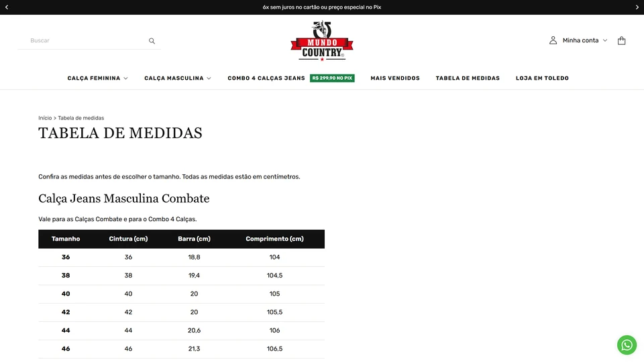The width and height of the screenshot is (644, 362).
Task: Open the shopping bag cart
Action: click(x=621, y=40)
